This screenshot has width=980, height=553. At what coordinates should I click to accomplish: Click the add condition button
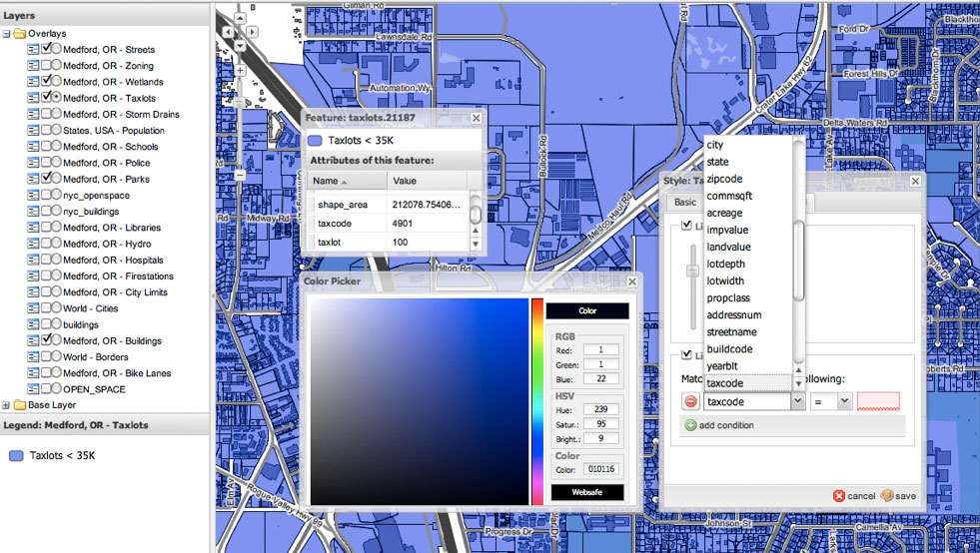click(x=719, y=426)
